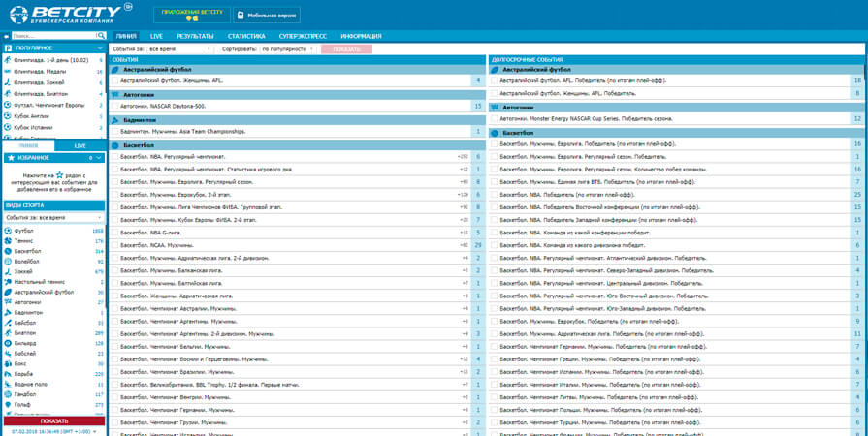This screenshot has height=436, width=868.
Task: Switch to the Линия main tab
Action: click(126, 36)
